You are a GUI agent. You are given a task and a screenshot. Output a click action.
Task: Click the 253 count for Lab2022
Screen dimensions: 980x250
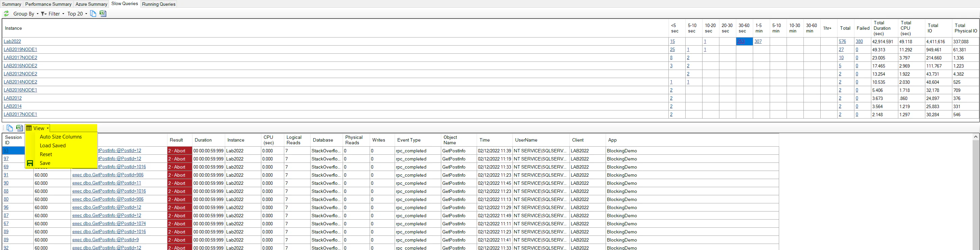(741, 42)
